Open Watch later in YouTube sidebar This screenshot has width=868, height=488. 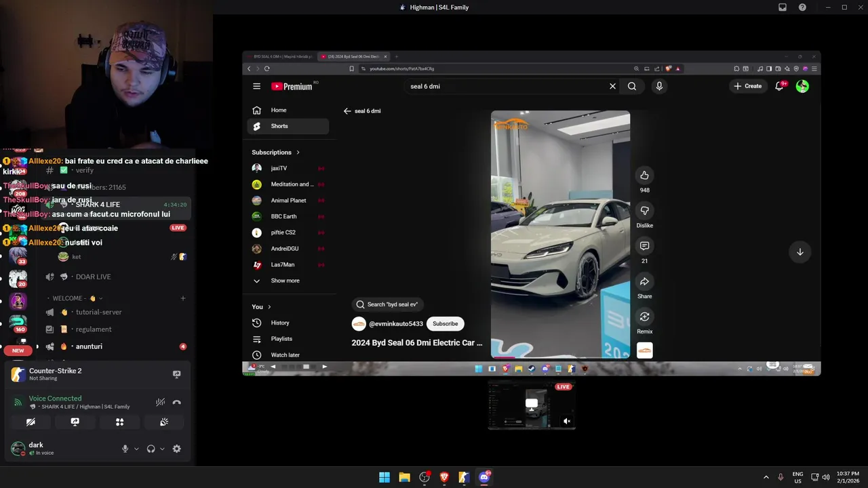[288, 355]
